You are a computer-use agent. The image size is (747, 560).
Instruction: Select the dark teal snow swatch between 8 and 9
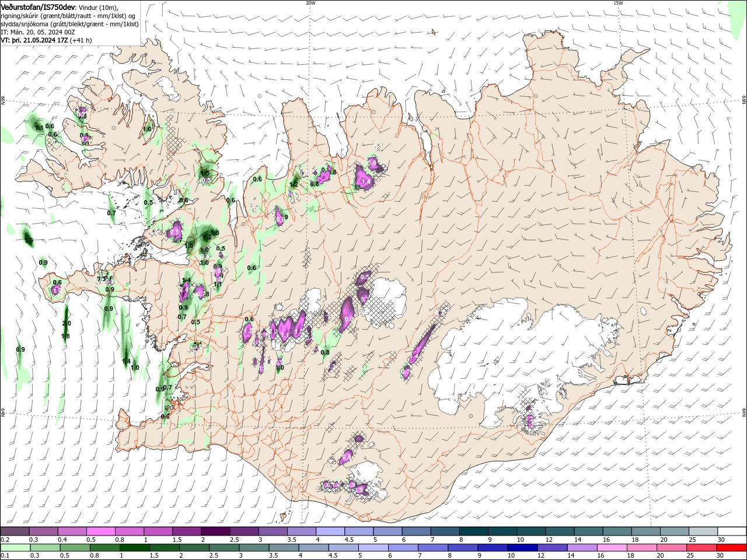pyautogui.click(x=474, y=531)
